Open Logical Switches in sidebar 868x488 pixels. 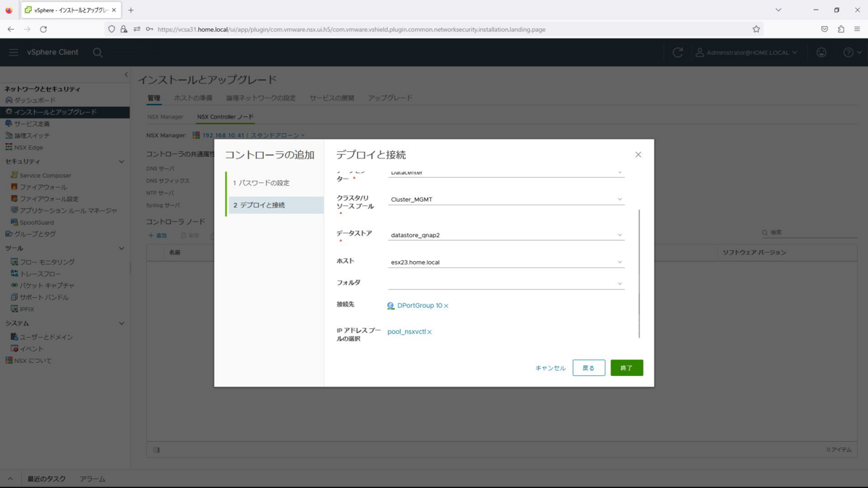(x=32, y=135)
